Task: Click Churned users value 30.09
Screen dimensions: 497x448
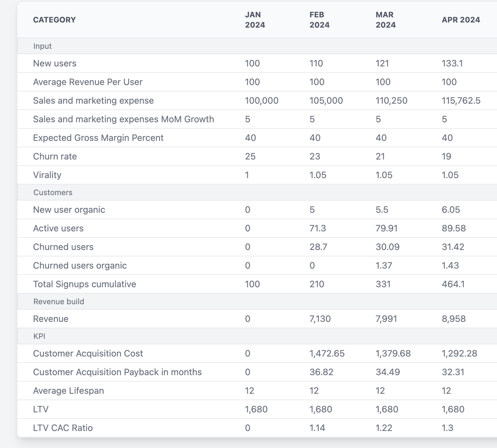Action: (388, 247)
